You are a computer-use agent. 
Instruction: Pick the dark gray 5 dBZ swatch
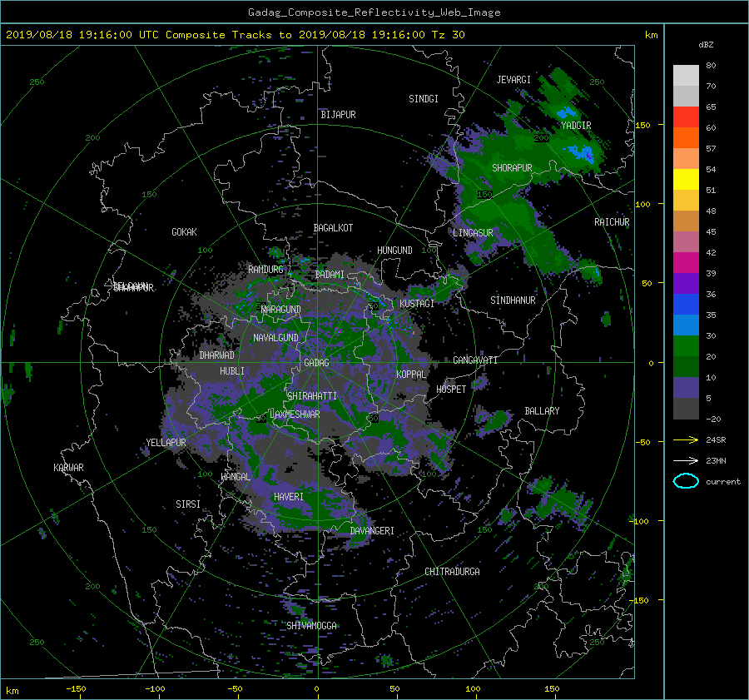[x=686, y=409]
